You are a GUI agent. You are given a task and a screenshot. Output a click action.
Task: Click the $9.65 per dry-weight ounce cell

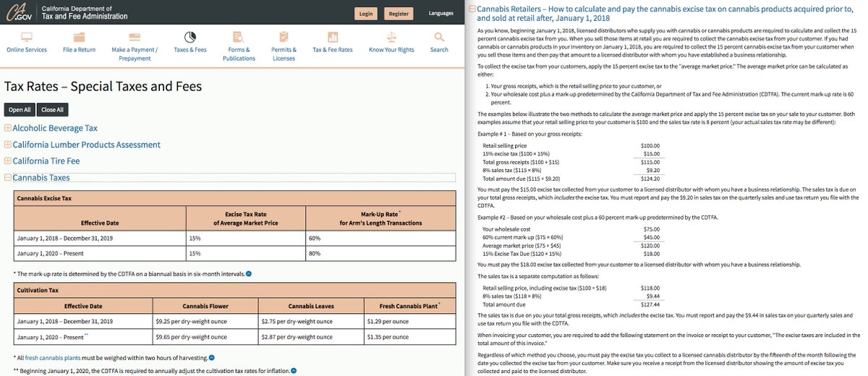(204, 337)
